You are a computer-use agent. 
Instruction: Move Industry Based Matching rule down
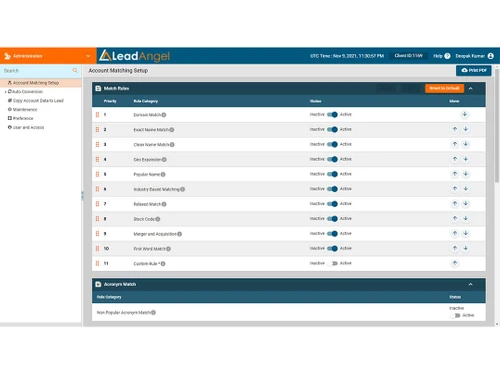(466, 189)
